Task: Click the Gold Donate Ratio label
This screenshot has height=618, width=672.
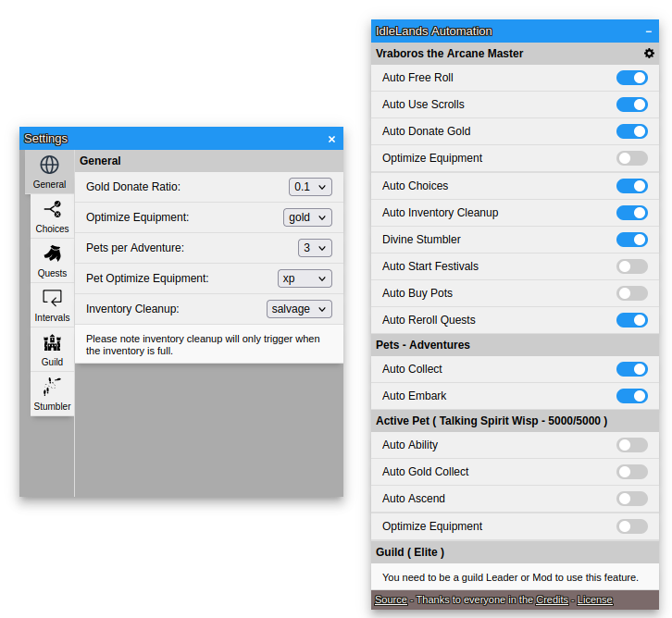Action: click(x=133, y=187)
